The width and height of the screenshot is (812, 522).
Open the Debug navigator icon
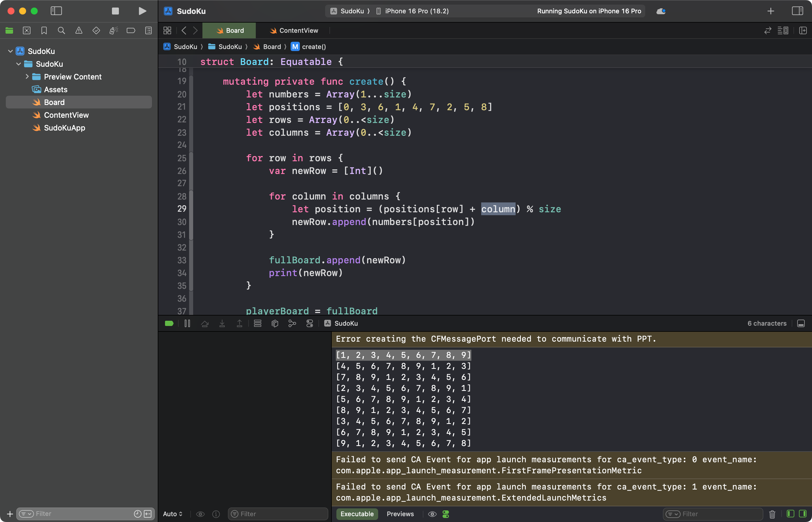tap(113, 30)
